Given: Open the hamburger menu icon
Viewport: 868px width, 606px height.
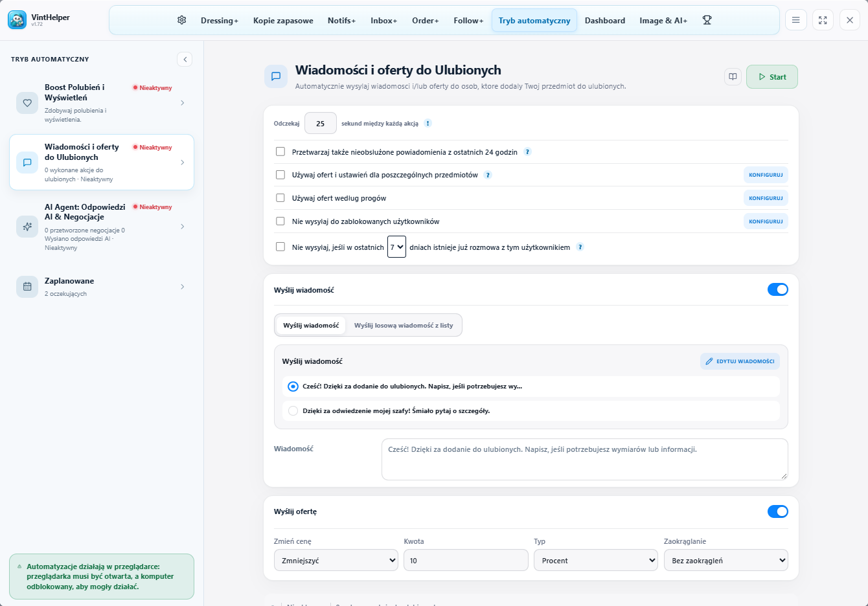Looking at the screenshot, I should pos(796,20).
